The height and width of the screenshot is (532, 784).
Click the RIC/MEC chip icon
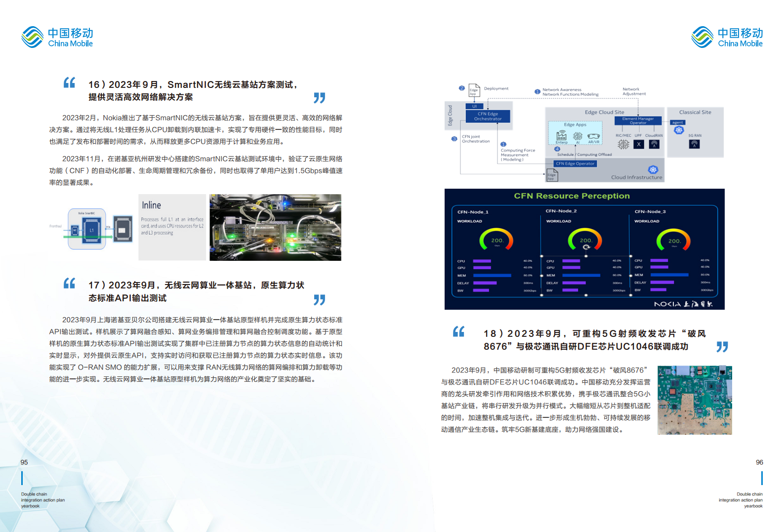click(x=623, y=144)
